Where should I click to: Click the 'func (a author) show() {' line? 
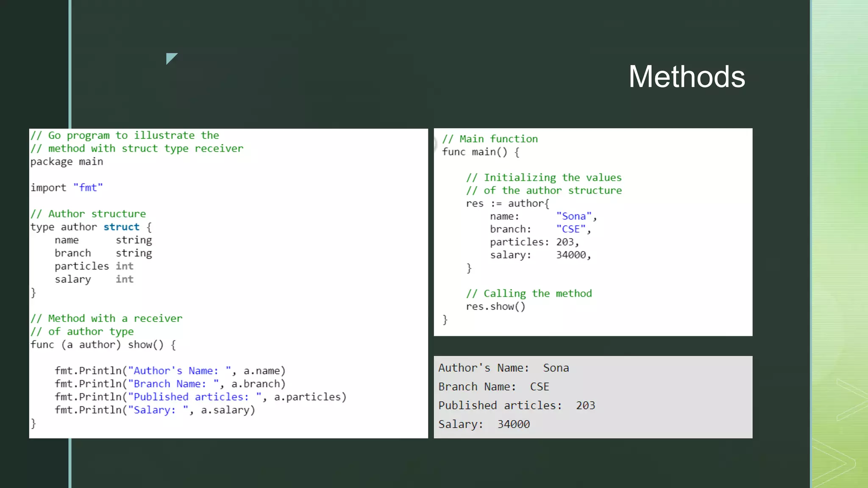click(103, 345)
